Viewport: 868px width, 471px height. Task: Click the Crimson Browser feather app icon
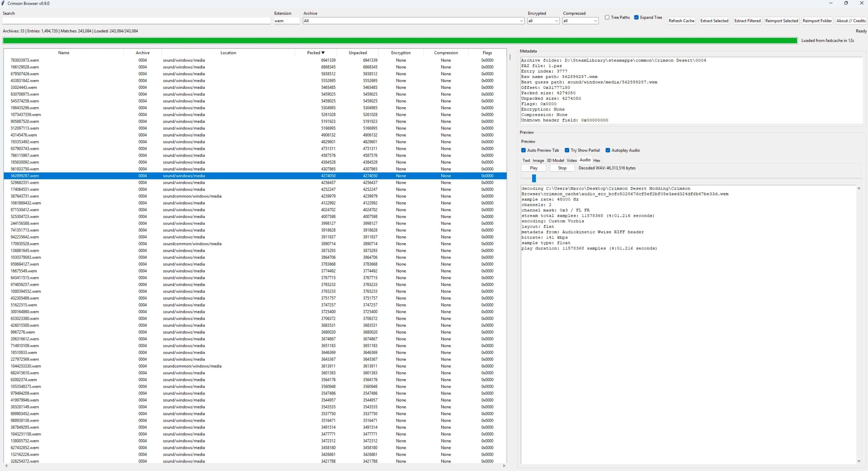pyautogui.click(x=3, y=3)
